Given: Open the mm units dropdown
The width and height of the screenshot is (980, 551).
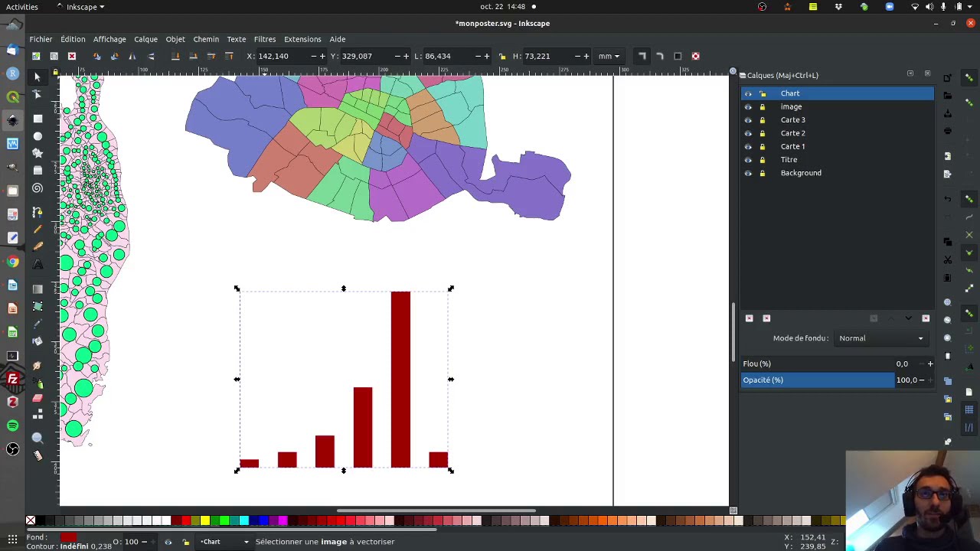Looking at the screenshot, I should pyautogui.click(x=610, y=56).
